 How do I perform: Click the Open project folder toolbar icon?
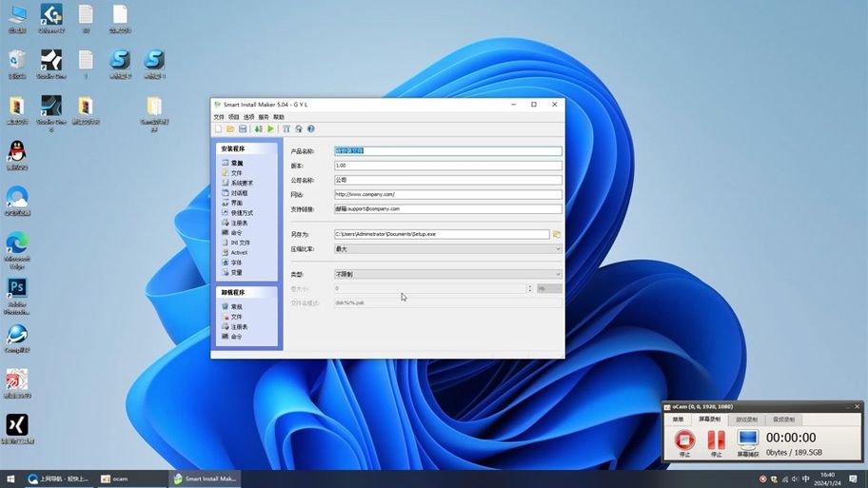tap(230, 129)
